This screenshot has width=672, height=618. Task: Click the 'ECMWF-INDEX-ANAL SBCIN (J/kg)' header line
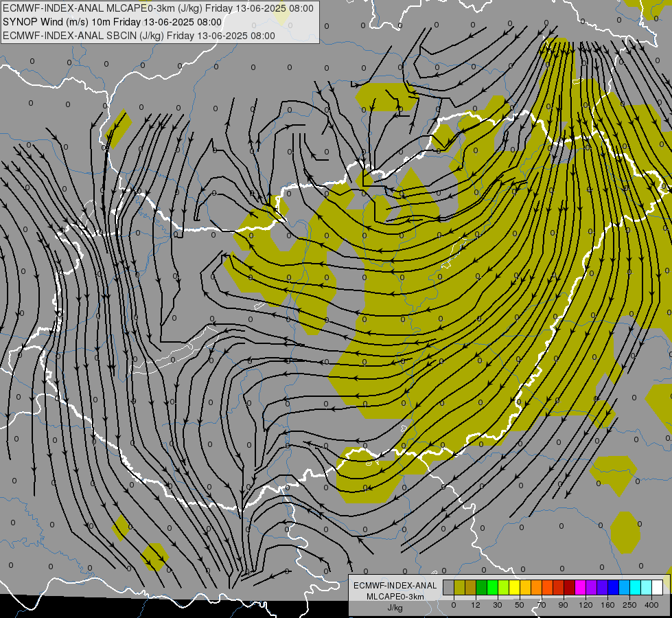[139, 36]
